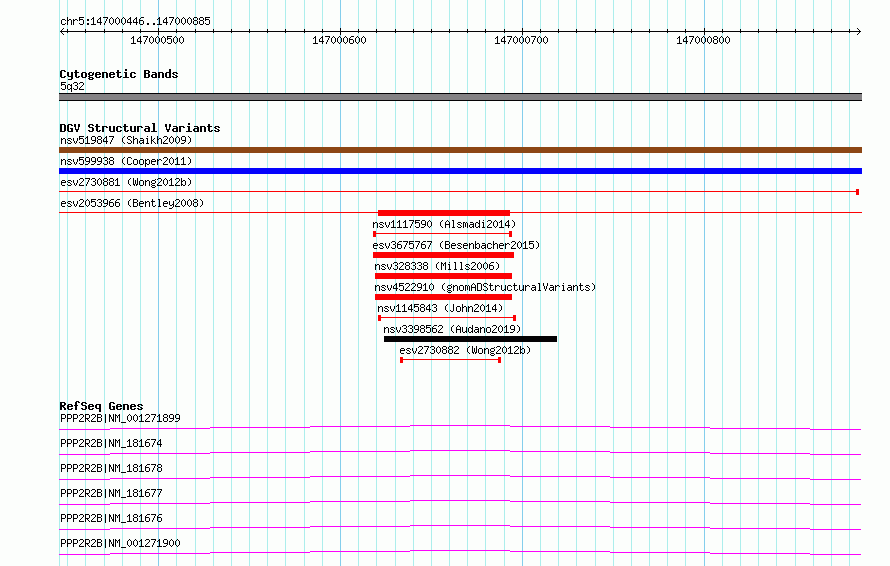Open PPP2R2B|NM_181674 transcript
The height and width of the screenshot is (566, 890).
pyautogui.click(x=111, y=443)
